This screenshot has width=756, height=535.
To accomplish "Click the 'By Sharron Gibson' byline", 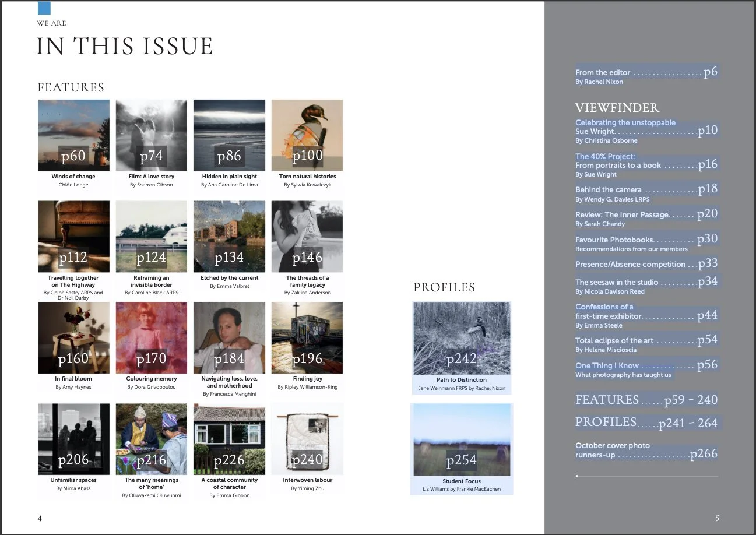I will 152,185.
